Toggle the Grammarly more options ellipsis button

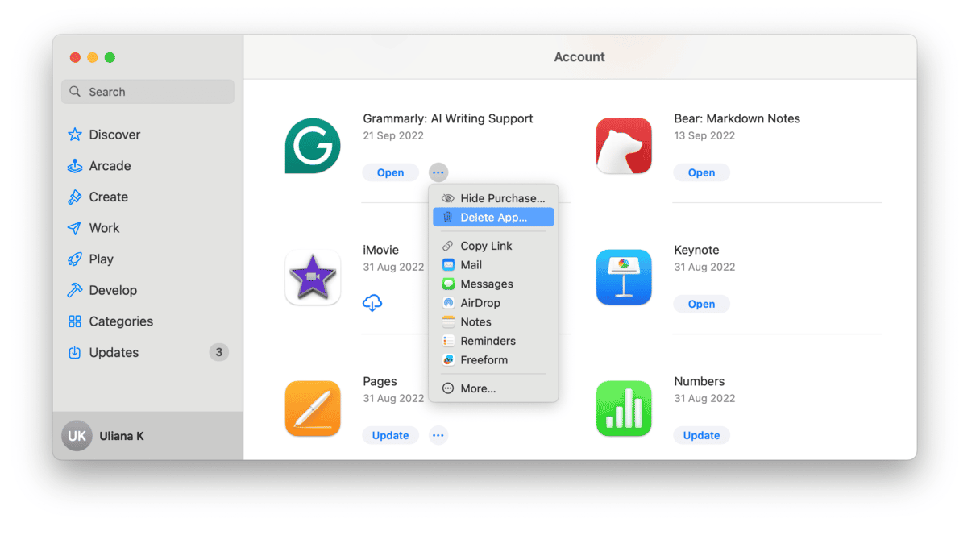point(438,172)
